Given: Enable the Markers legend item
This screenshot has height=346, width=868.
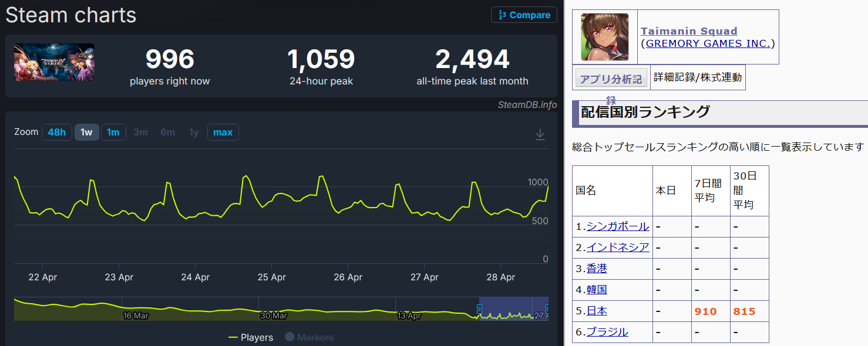Looking at the screenshot, I should (309, 337).
